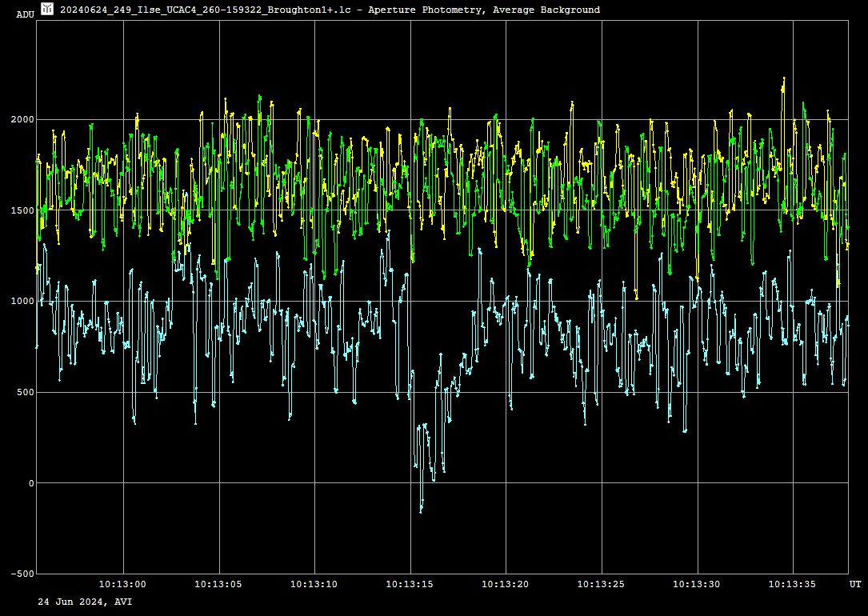Click the 0 ADU axis value
The width and height of the screenshot is (868, 616).
[31, 483]
